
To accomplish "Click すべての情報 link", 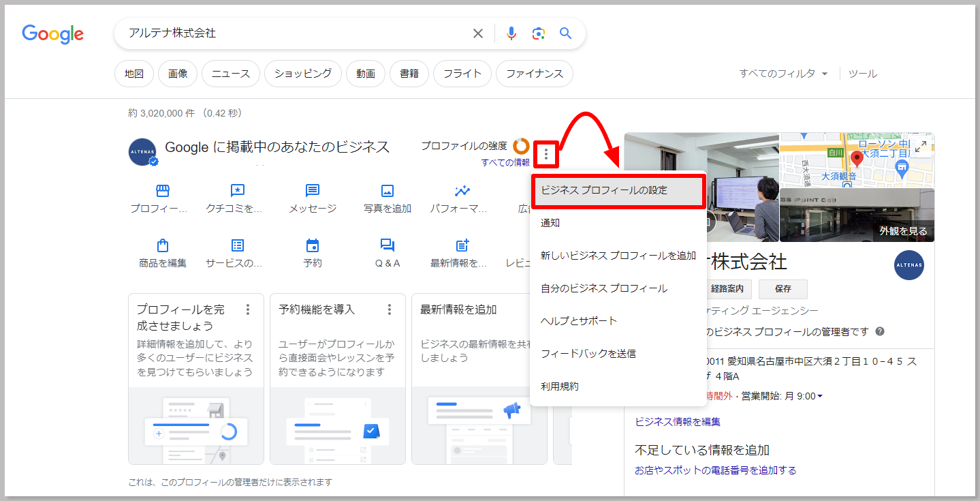I will pos(505,162).
